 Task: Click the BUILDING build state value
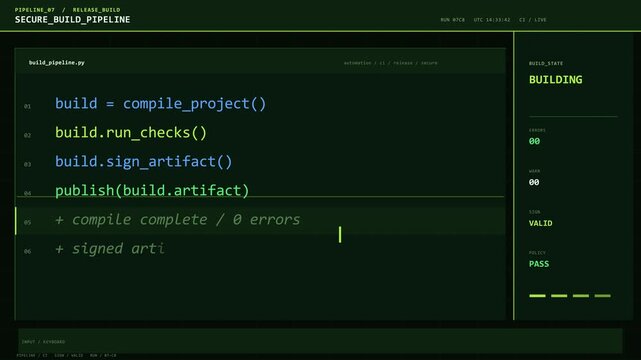(x=555, y=80)
